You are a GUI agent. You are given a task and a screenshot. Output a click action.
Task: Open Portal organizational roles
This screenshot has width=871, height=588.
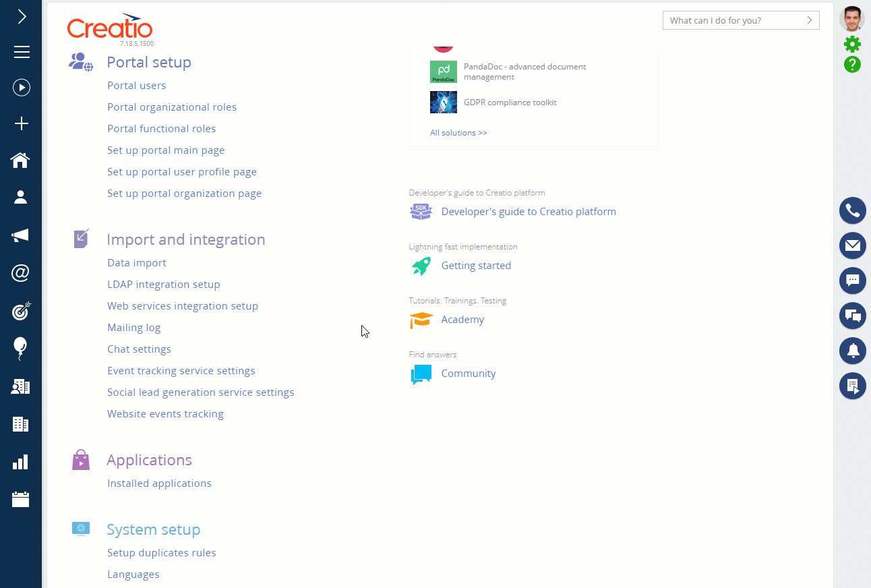[x=172, y=107]
